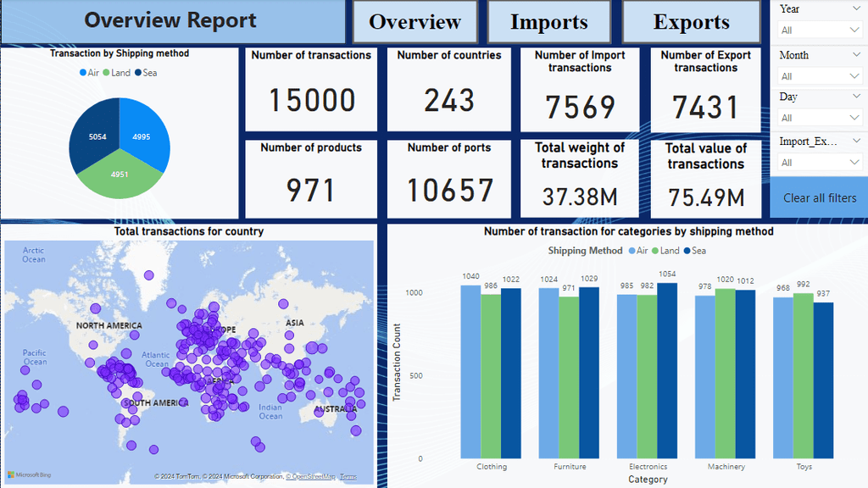This screenshot has height=488, width=868.
Task: Select the Sea legend dot in bar chart
Action: pos(687,251)
